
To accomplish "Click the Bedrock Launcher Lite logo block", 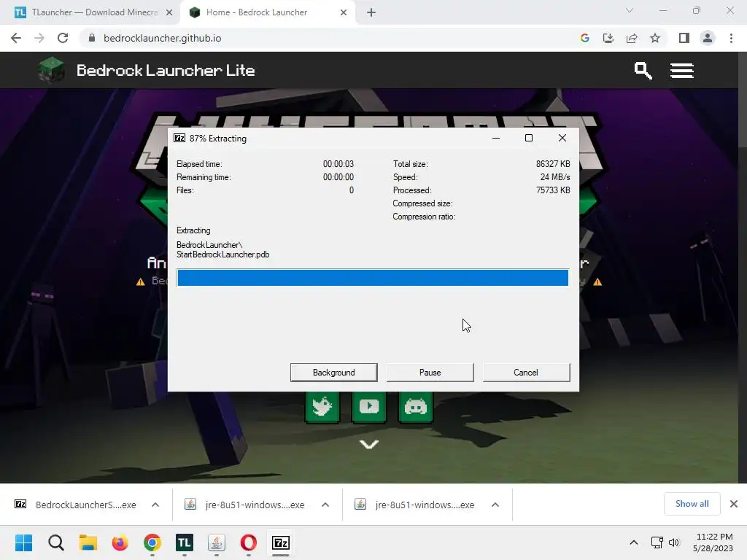I will [52, 70].
